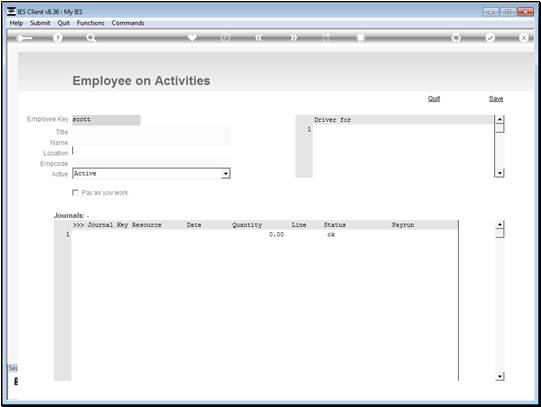Click the Quit link on form

[434, 99]
